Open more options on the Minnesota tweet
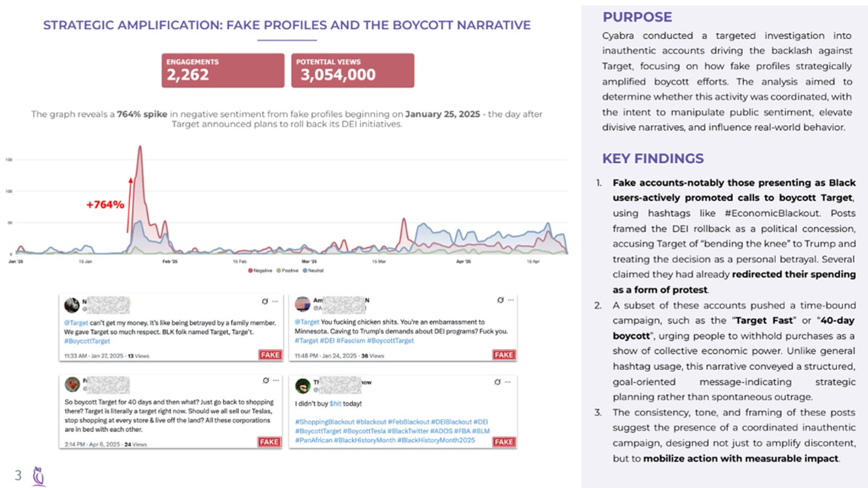The height and width of the screenshot is (488, 868). click(x=511, y=300)
